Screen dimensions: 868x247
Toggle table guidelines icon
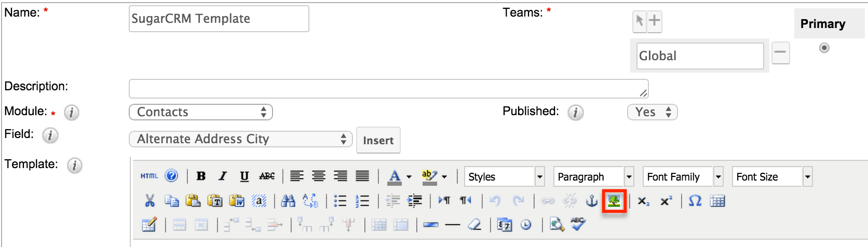pyautogui.click(x=717, y=201)
